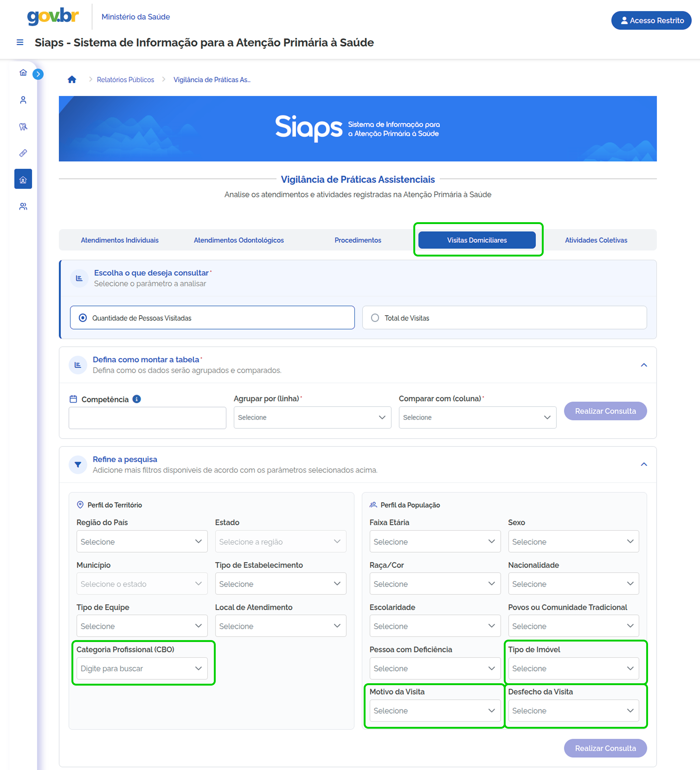The width and height of the screenshot is (700, 770).
Task: Click the highlighted house-visit sidebar icon
Action: (23, 179)
